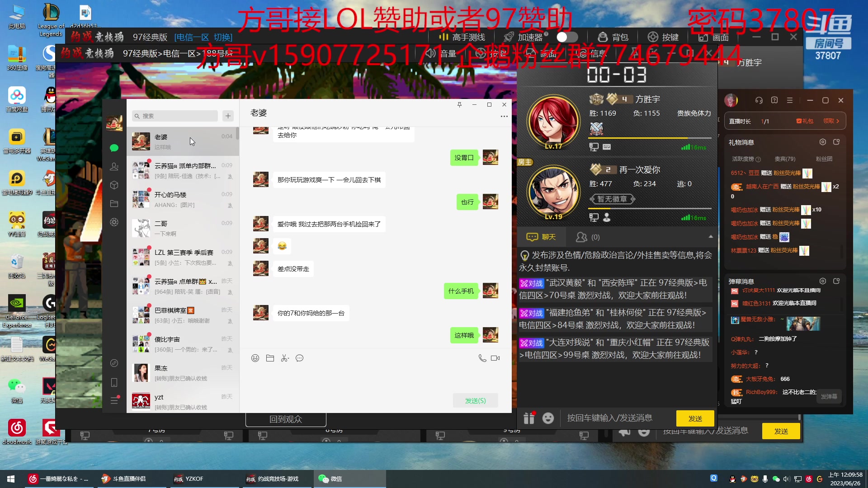Open WeChat Favorites cube icon

click(114, 185)
